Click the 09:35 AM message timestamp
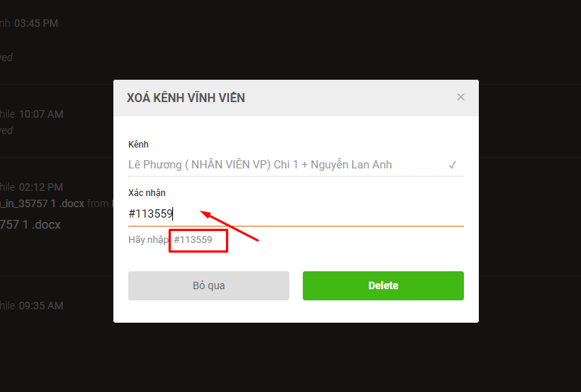Image resolution: width=581 pixels, height=392 pixels. pos(41,306)
